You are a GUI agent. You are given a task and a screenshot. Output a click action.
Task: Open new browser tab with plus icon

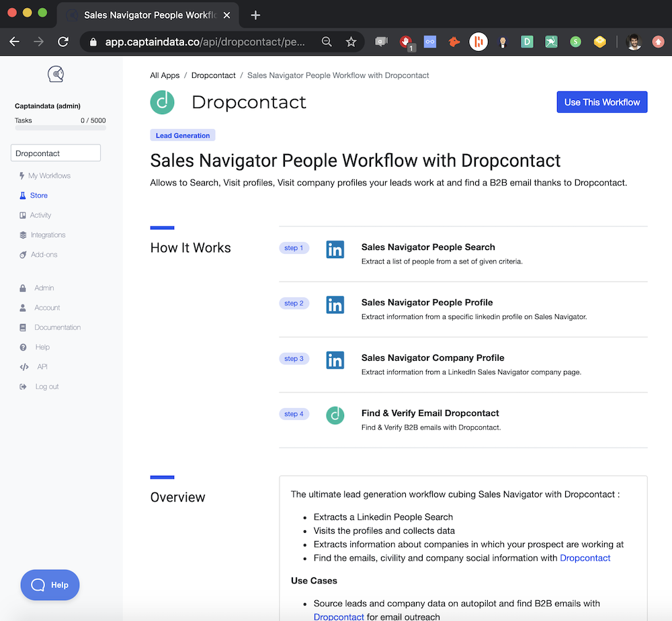(255, 15)
